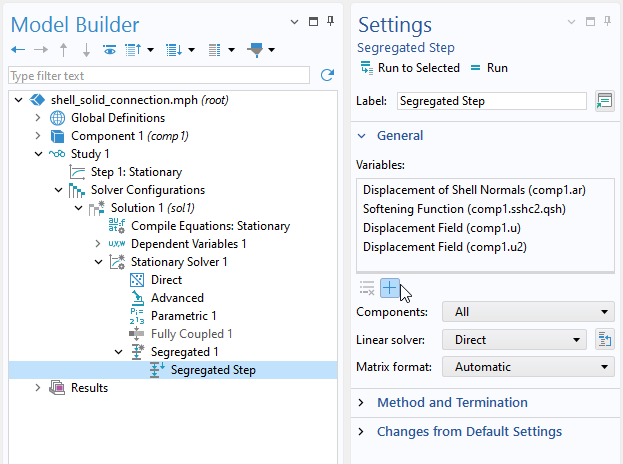Click the Model Builder node label icon
This screenshot has width=623, height=464.
tap(215, 50)
